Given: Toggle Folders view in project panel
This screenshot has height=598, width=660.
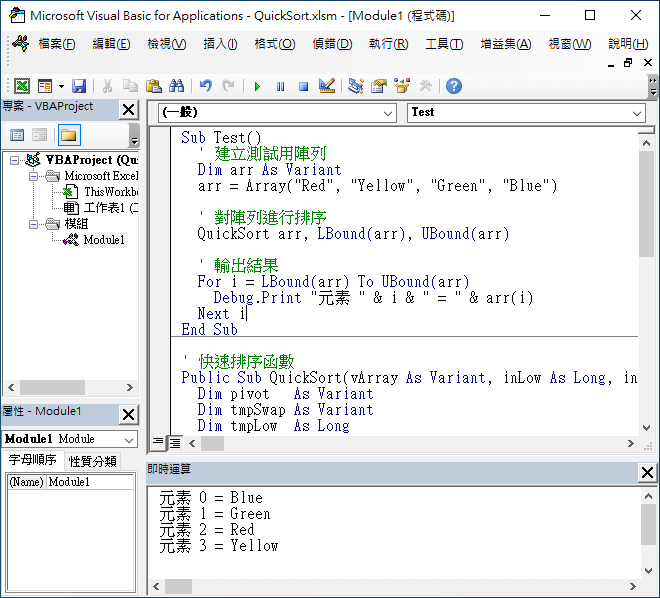Looking at the screenshot, I should [x=69, y=135].
